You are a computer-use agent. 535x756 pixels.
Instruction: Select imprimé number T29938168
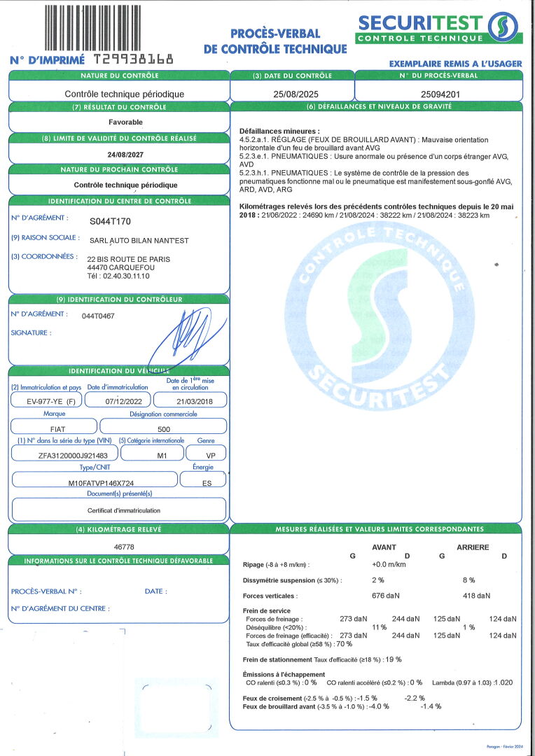(133, 59)
